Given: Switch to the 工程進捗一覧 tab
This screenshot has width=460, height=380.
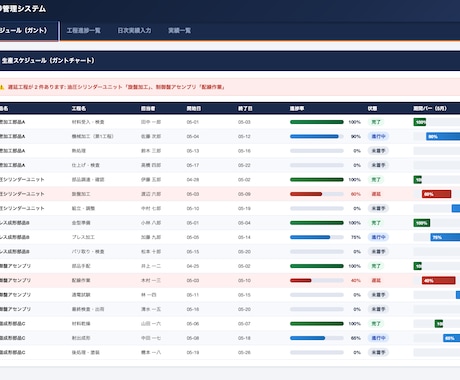Looking at the screenshot, I should coord(84,31).
